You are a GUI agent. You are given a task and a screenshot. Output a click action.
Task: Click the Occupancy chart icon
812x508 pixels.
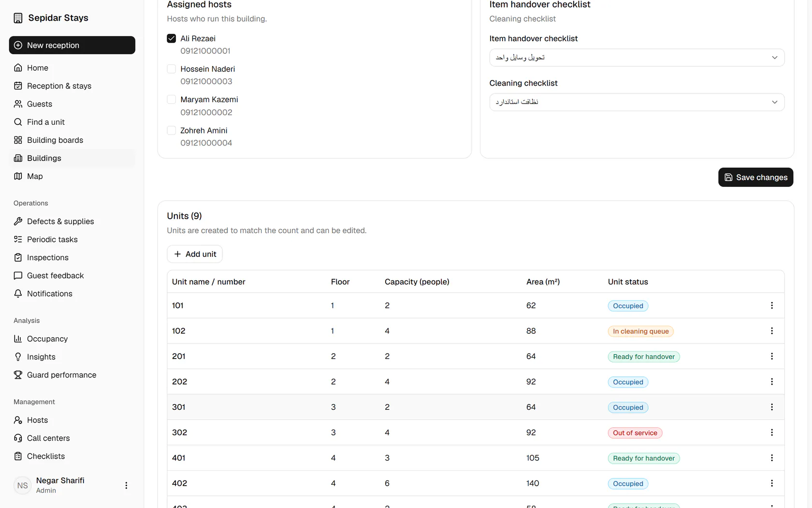click(x=18, y=339)
